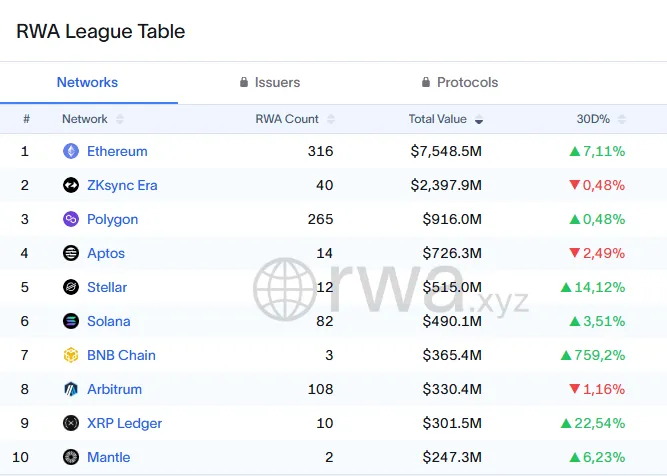Click the ZKsync Era logo icon
The width and height of the screenshot is (667, 476).
(x=71, y=185)
